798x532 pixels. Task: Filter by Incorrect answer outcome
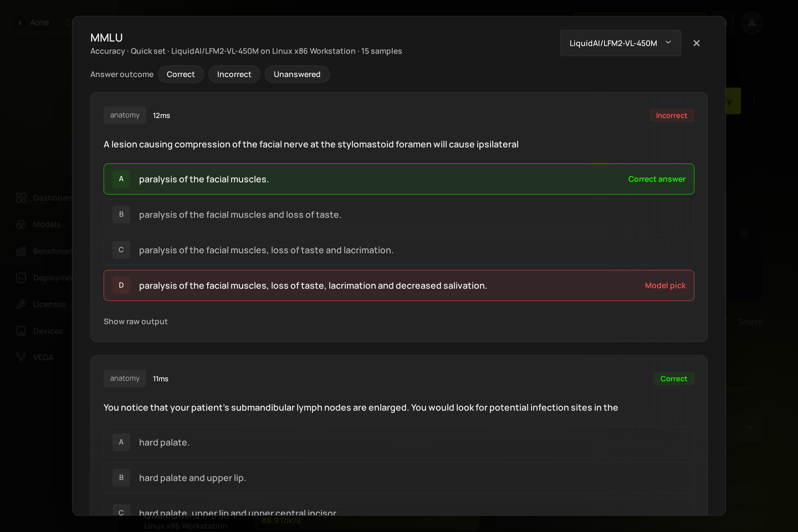[234, 74]
